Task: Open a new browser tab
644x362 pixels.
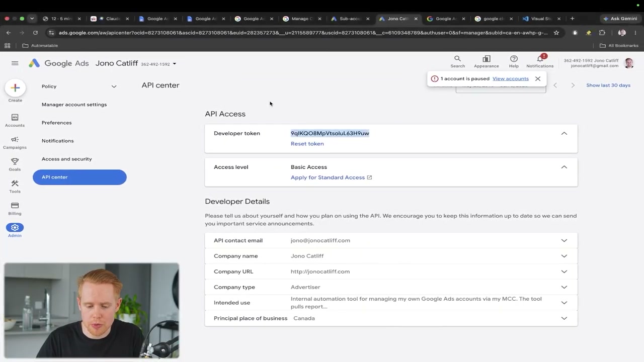Action: [x=572, y=19]
